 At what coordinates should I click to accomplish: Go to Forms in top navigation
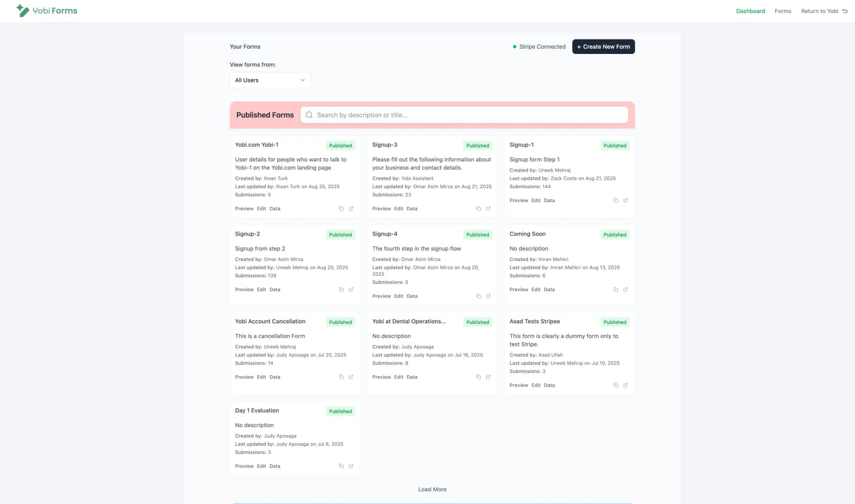point(783,11)
